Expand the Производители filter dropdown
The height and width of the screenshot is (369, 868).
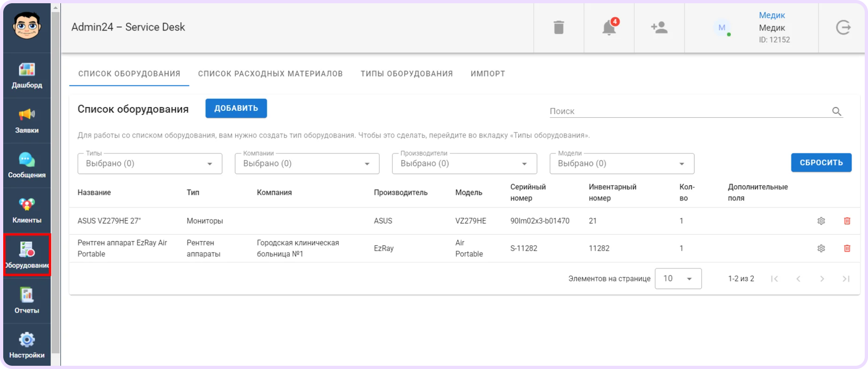pyautogui.click(x=464, y=163)
